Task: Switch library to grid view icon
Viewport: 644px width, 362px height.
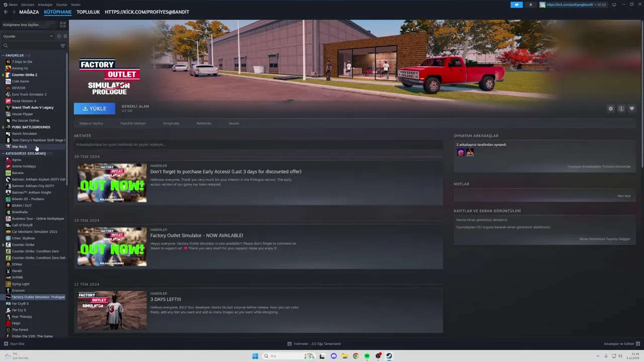Action: [x=63, y=24]
